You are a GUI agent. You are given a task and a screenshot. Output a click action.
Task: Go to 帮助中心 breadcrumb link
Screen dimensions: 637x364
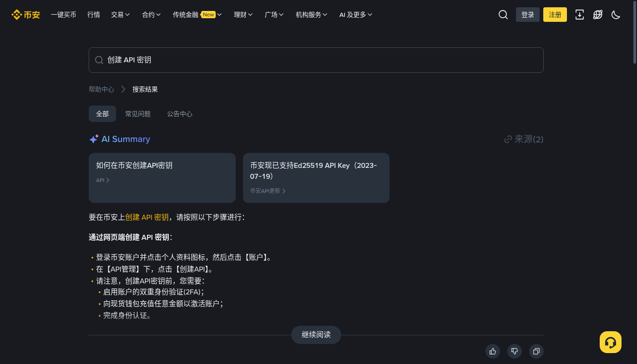point(101,89)
